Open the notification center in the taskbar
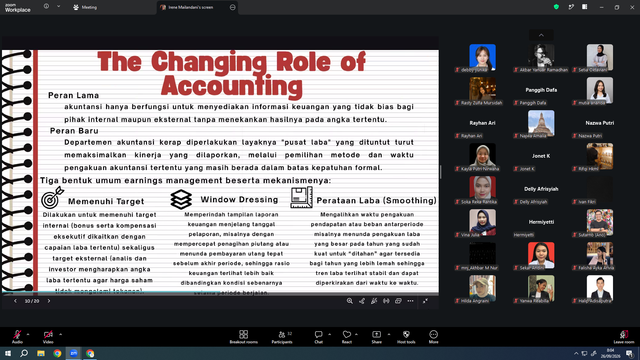 click(x=630, y=353)
